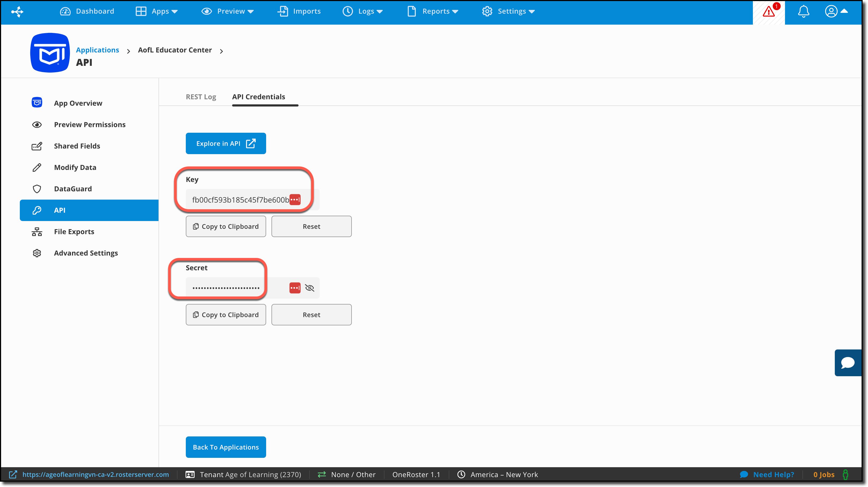The height and width of the screenshot is (487, 868).
Task: Click the Settings gear icon in top bar
Action: (487, 12)
